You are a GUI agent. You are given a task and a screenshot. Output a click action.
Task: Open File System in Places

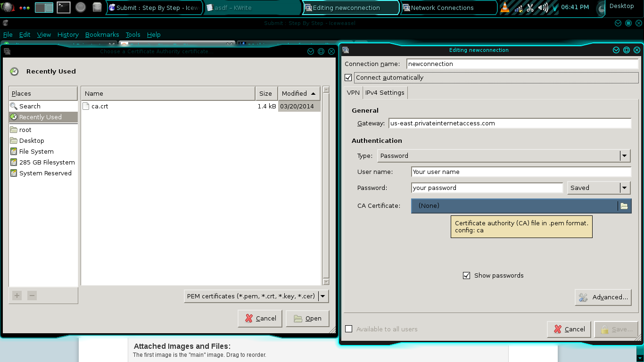click(43, 151)
